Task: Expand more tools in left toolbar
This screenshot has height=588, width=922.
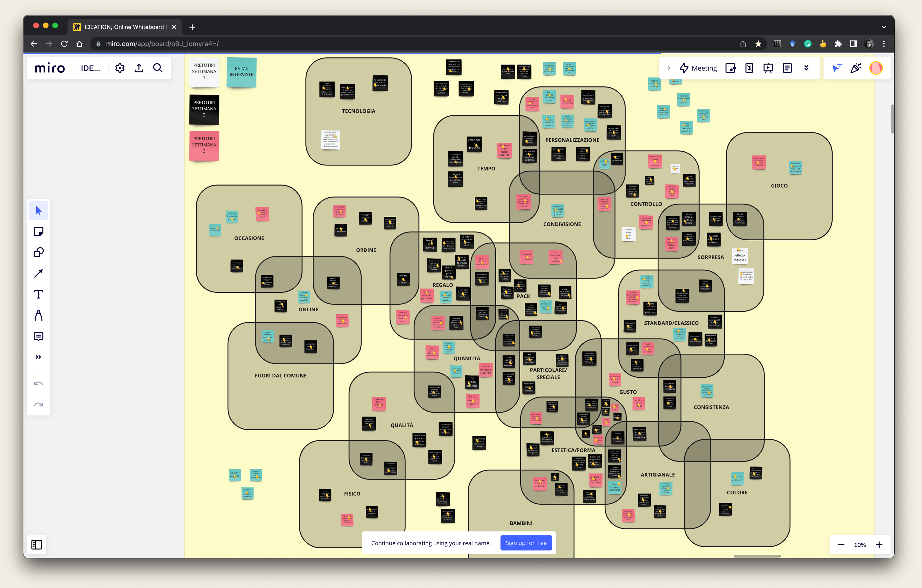Action: click(38, 357)
